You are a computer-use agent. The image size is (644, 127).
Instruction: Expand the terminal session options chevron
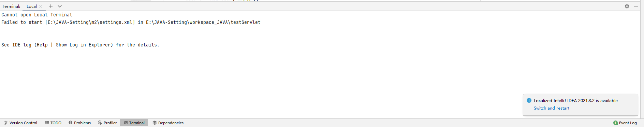click(x=60, y=6)
